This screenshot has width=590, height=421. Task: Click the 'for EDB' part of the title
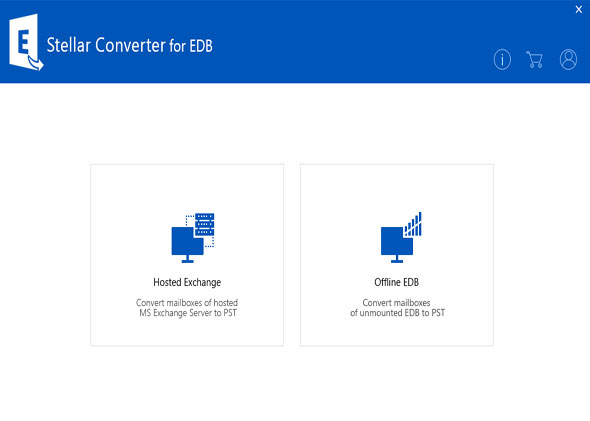click(x=190, y=46)
